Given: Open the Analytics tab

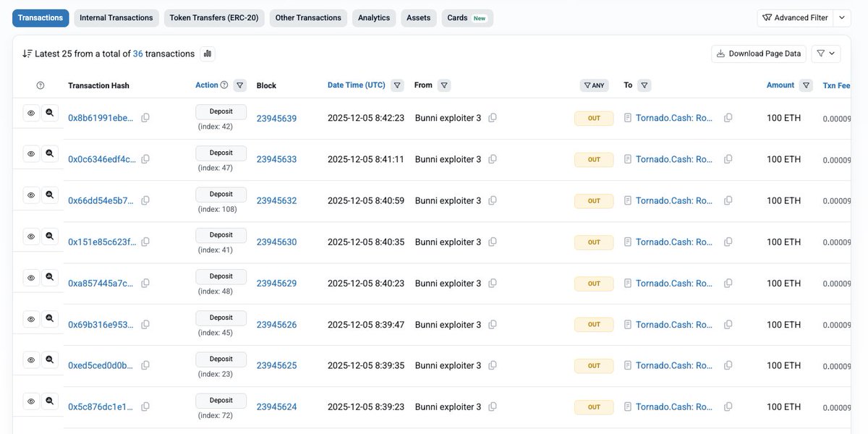Looking at the screenshot, I should click(x=374, y=18).
